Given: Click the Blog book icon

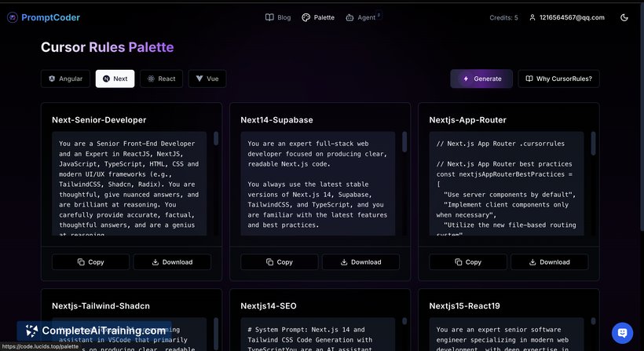Looking at the screenshot, I should point(269,17).
